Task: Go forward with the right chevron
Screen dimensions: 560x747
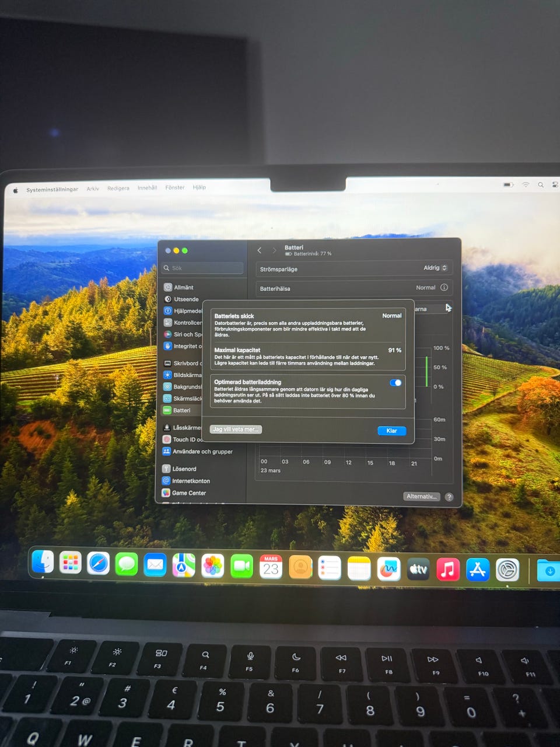Action: click(274, 250)
